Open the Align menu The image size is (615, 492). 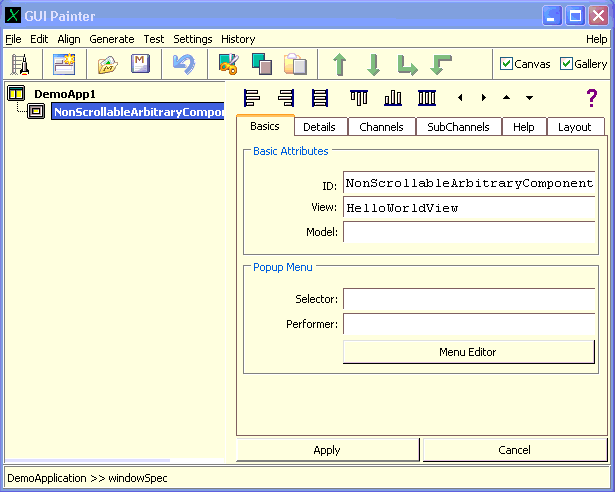[69, 39]
